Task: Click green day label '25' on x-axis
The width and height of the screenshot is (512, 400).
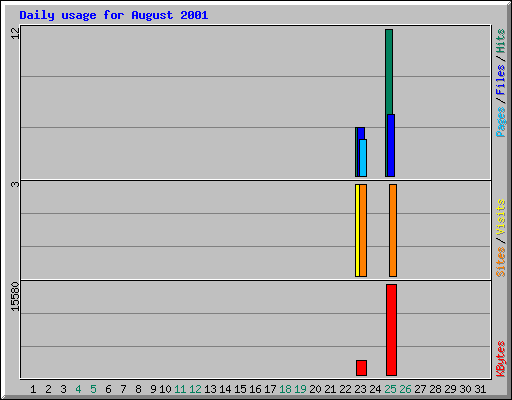Action: (x=390, y=389)
